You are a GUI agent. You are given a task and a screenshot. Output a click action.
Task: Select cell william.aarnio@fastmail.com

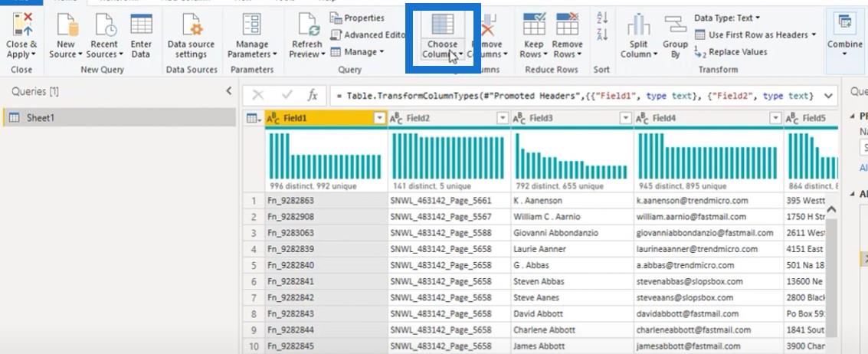click(709, 217)
